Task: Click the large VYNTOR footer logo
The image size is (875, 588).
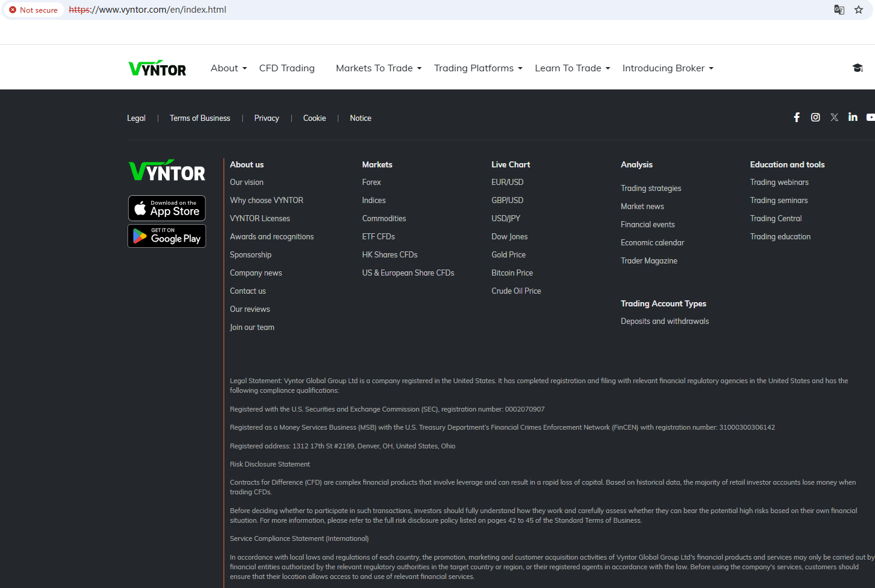Action: coord(167,170)
